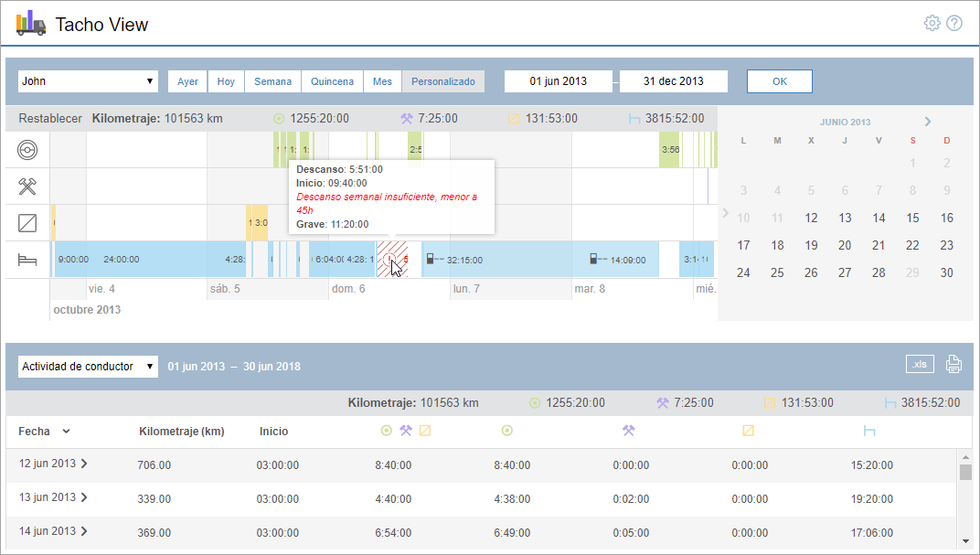980x555 pixels.
Task: Expand the 12 jun 2013 row
Action: click(85, 464)
